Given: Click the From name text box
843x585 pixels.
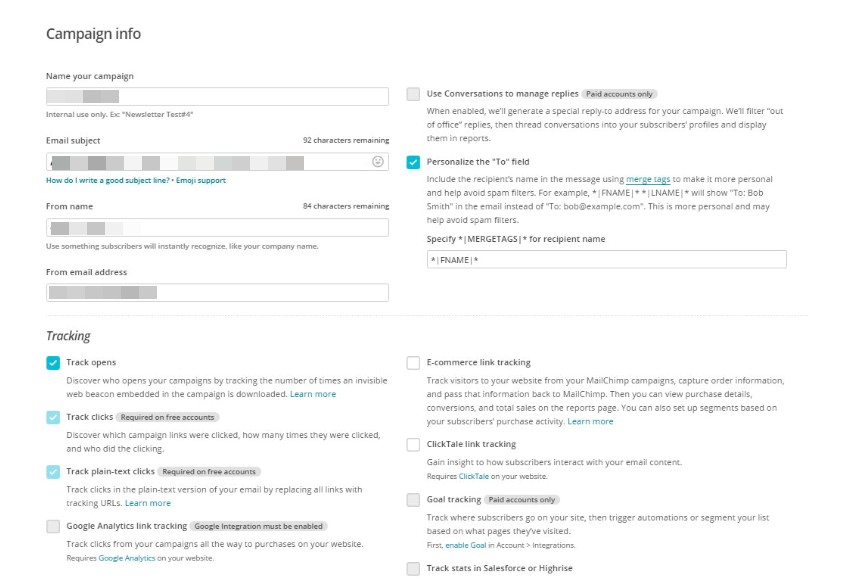Looking at the screenshot, I should [217, 228].
